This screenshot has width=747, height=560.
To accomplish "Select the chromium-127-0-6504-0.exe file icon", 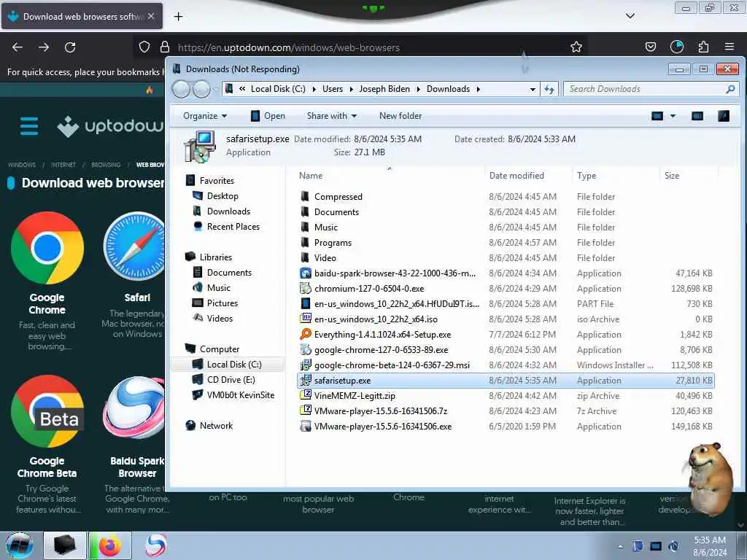I will click(x=306, y=288).
